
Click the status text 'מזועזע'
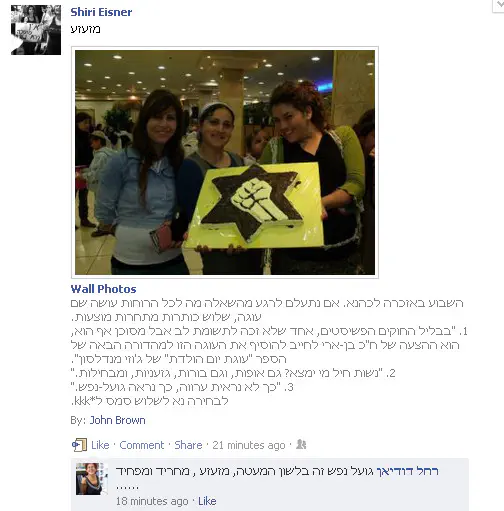click(x=85, y=29)
